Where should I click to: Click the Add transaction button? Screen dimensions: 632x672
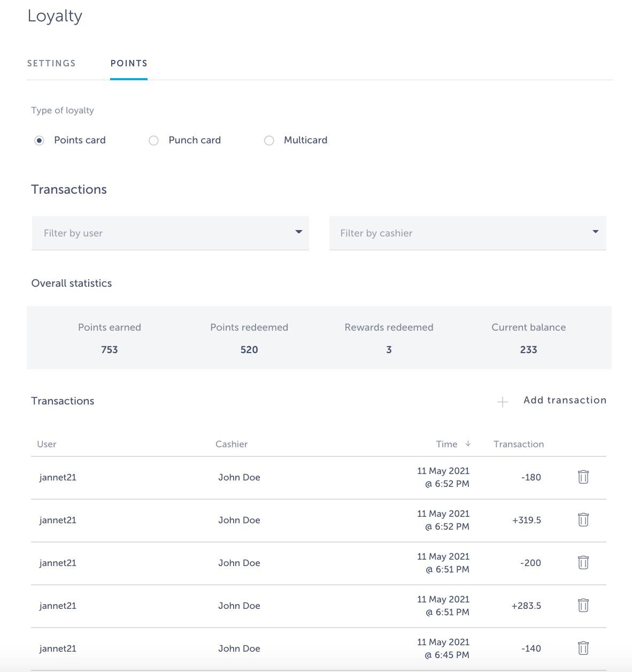coord(565,400)
